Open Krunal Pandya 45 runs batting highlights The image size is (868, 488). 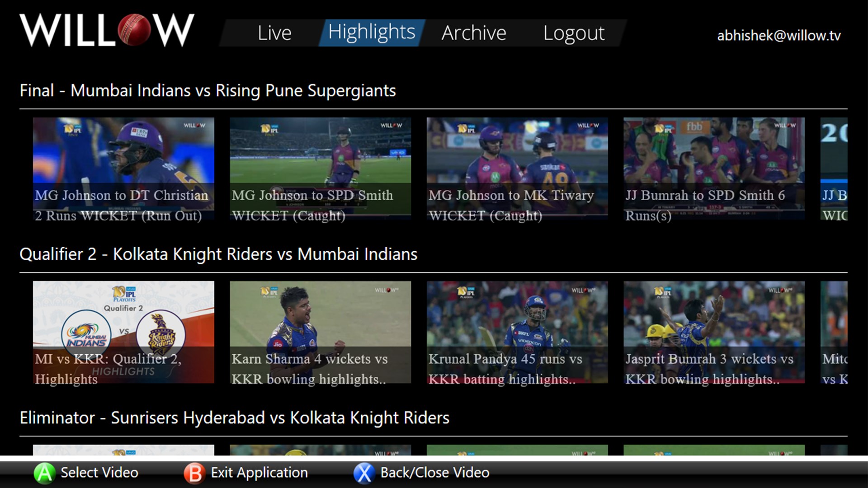tap(517, 333)
